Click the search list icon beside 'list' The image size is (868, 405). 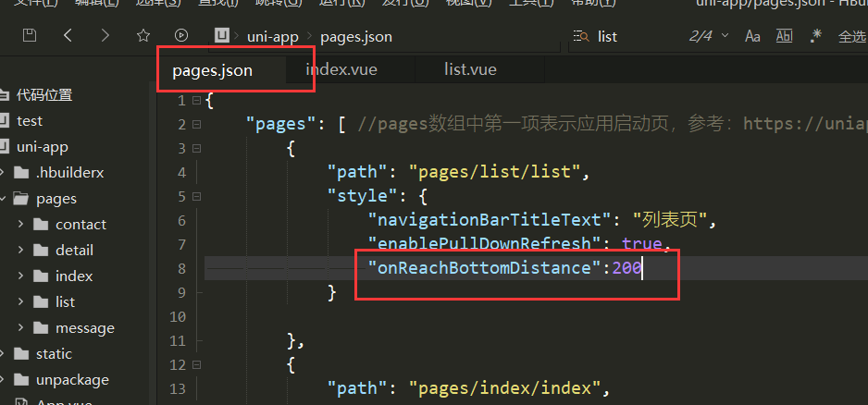(x=582, y=36)
